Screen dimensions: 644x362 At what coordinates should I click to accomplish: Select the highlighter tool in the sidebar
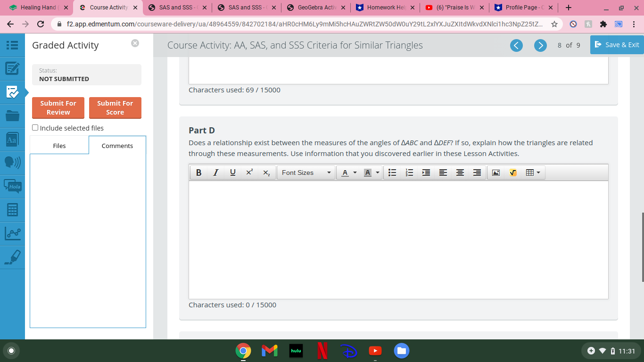12,257
